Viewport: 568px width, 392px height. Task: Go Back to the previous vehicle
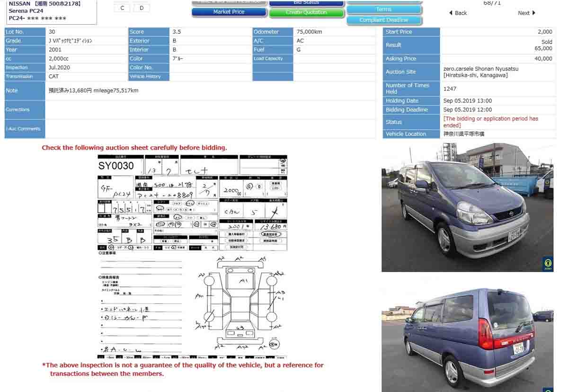tap(458, 13)
